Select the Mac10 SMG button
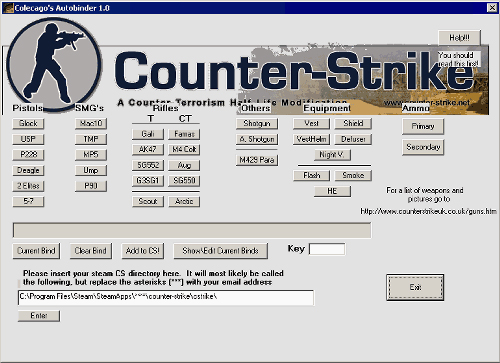The width and height of the screenshot is (500, 363). pyautogui.click(x=91, y=124)
